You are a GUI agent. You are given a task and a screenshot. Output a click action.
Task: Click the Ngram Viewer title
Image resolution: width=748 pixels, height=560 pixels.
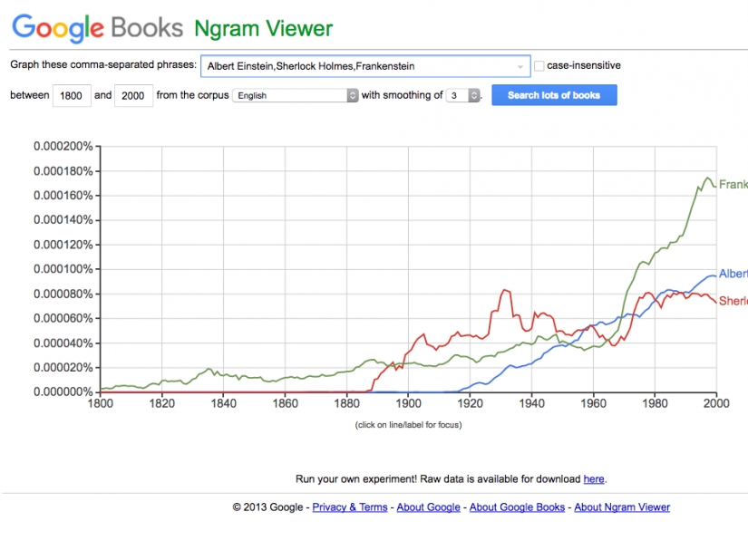pyautogui.click(x=264, y=28)
